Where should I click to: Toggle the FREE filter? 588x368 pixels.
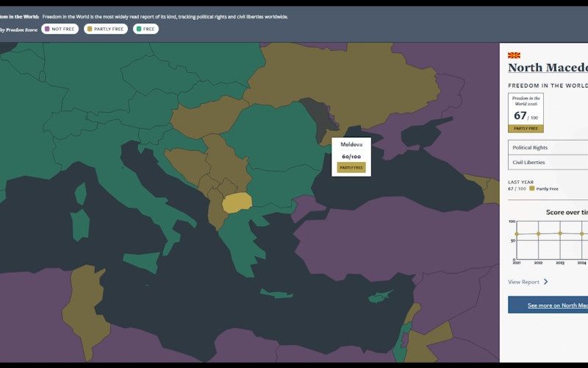146,29
